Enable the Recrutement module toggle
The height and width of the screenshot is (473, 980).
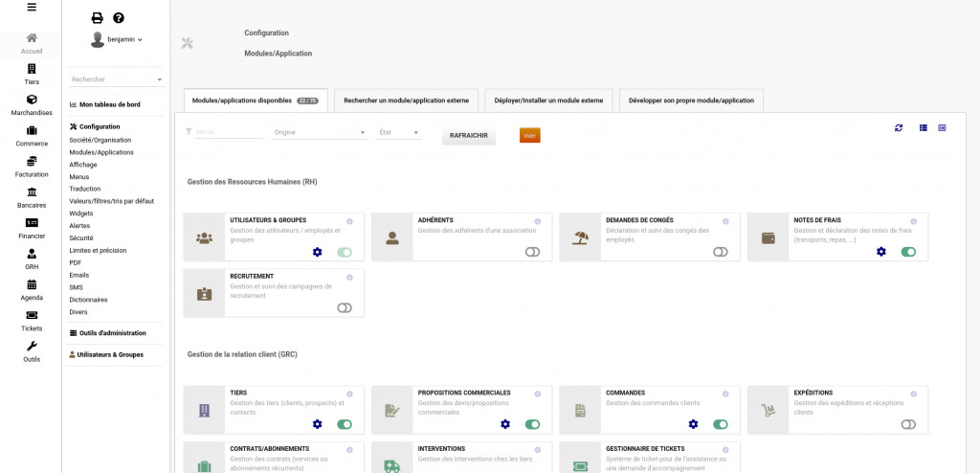point(345,307)
